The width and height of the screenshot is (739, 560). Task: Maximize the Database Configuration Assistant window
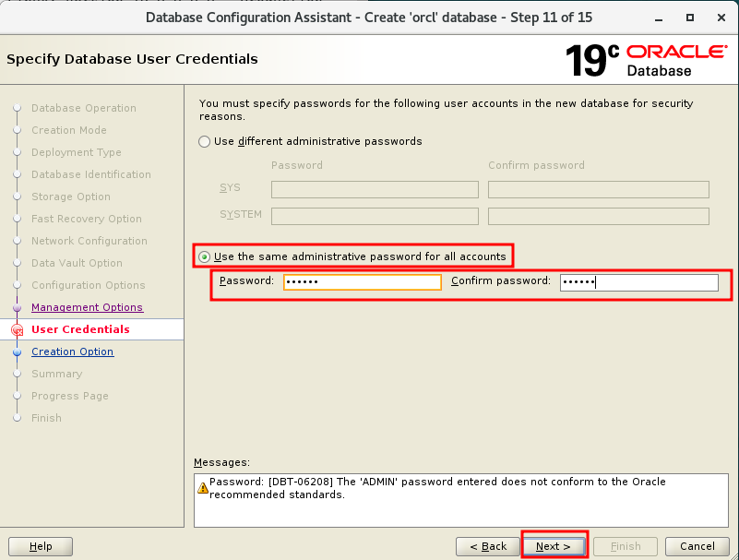coord(690,18)
